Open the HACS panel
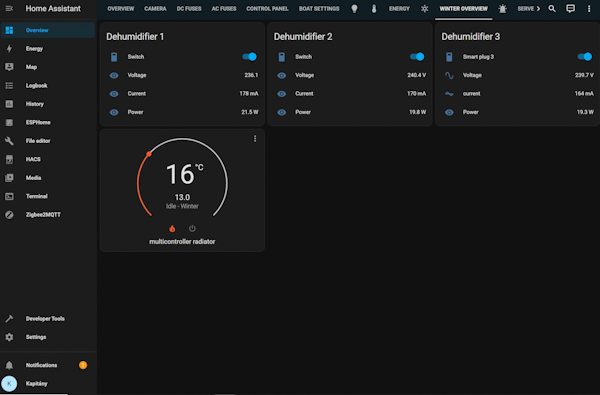600x395 pixels. (48, 159)
